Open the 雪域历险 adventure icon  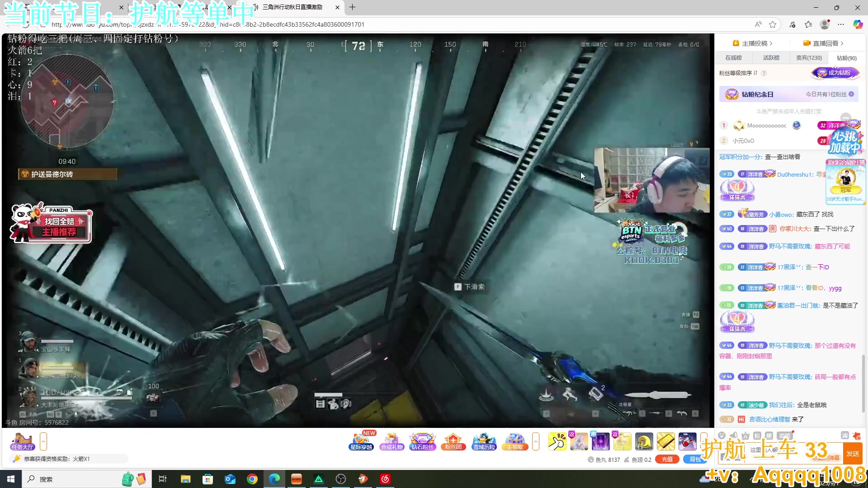coord(484,441)
